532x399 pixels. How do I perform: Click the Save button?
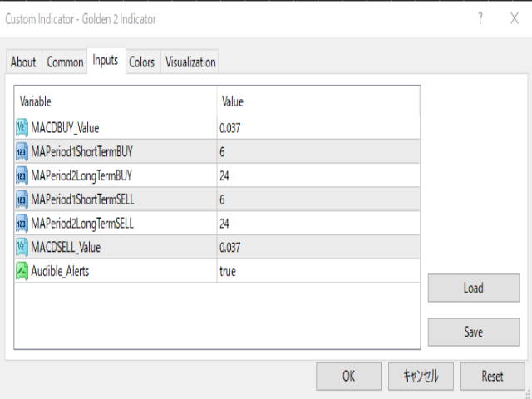point(474,332)
